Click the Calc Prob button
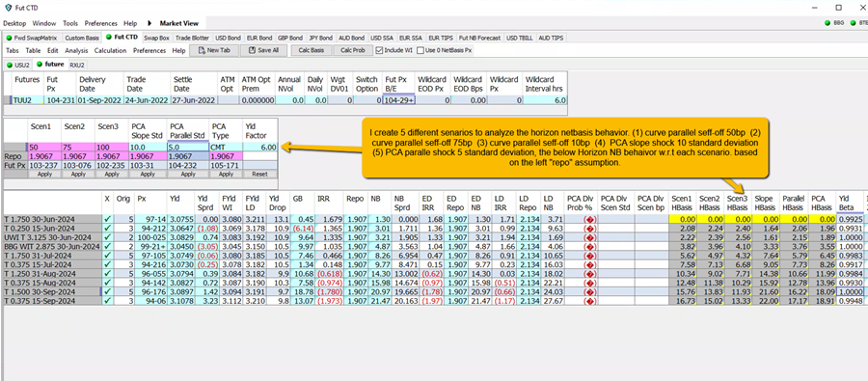Image resolution: width=868 pixels, height=381 pixels. (x=353, y=50)
